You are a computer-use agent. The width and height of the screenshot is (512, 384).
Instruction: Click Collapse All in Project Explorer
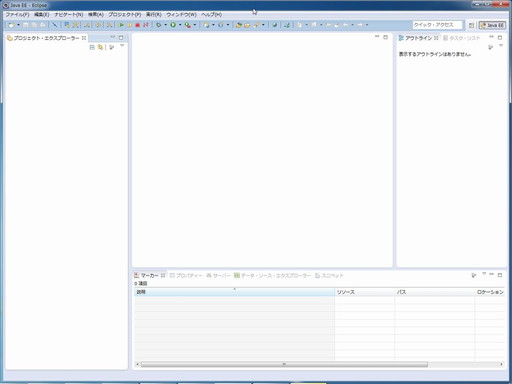[x=92, y=47]
